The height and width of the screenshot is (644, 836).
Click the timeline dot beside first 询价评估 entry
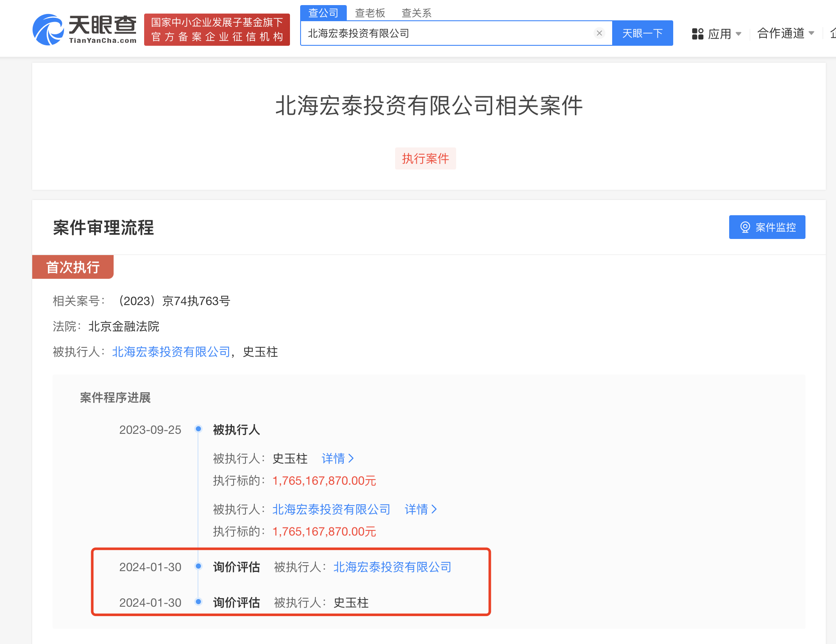(x=198, y=567)
